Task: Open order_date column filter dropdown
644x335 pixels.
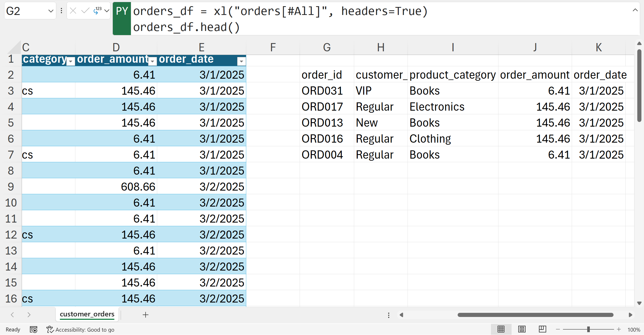Action: pyautogui.click(x=241, y=61)
